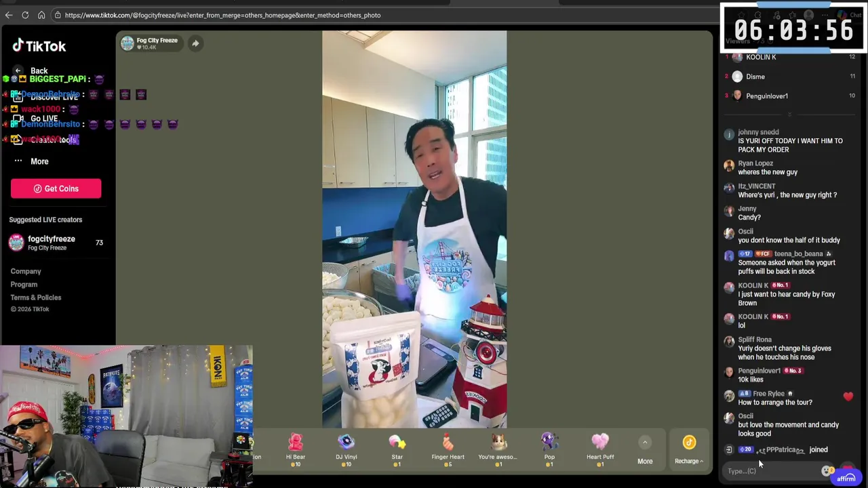
Task: Click Oscii's 'you dont know the half' message
Action: click(789, 240)
